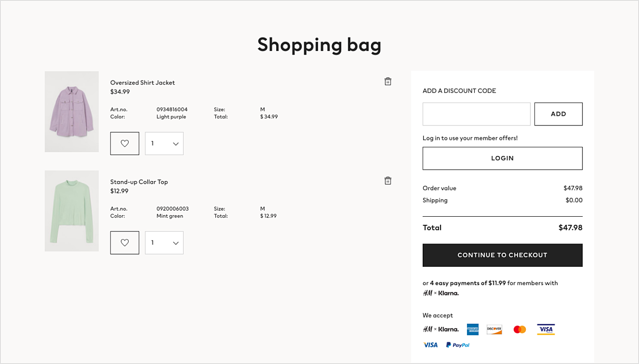This screenshot has height=364, width=639.
Task: Add Stand-up Collar Top to favorites heart
Action: coord(125,243)
